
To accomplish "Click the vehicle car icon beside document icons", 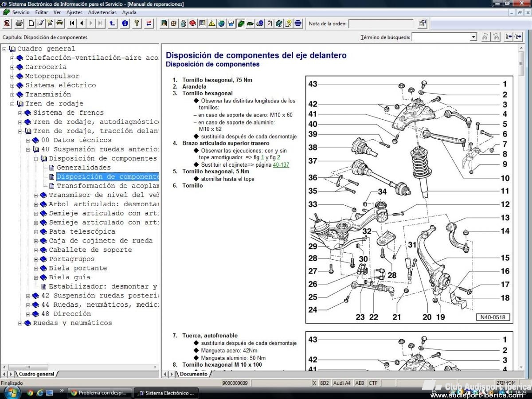I will point(60,23).
